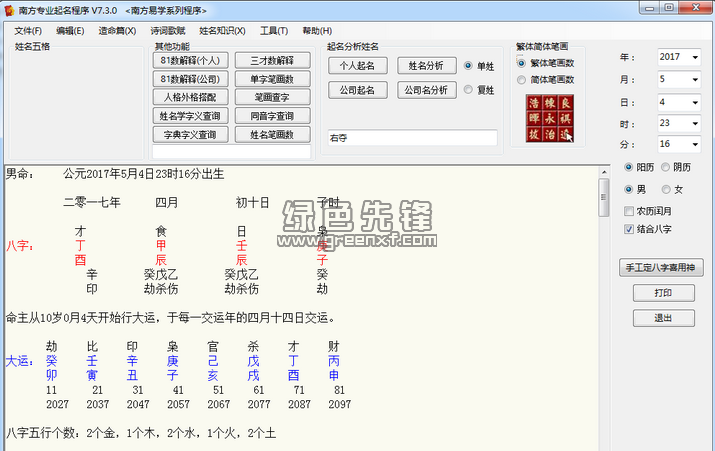
Task: Click the 公司起名 button
Action: (x=358, y=90)
